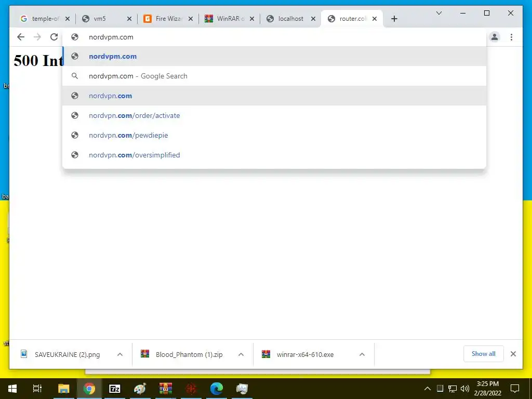Open the Windows Start menu
Screen dimensions: 532x399
12,389
